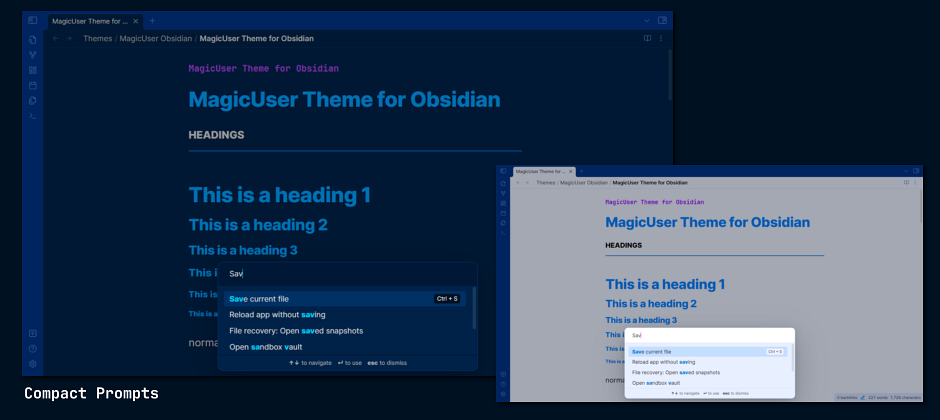Click MagicUser Obsidian breadcrumb in dark window
This screenshot has height=420, width=940.
pyautogui.click(x=156, y=38)
